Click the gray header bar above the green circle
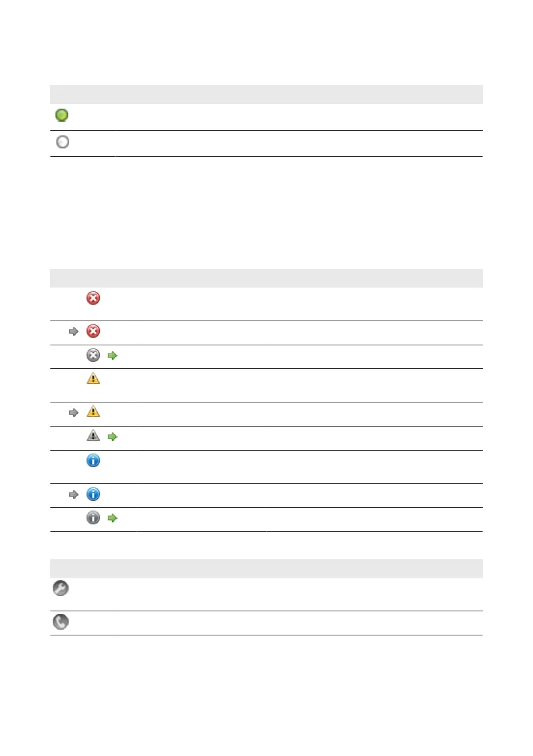 click(x=266, y=95)
